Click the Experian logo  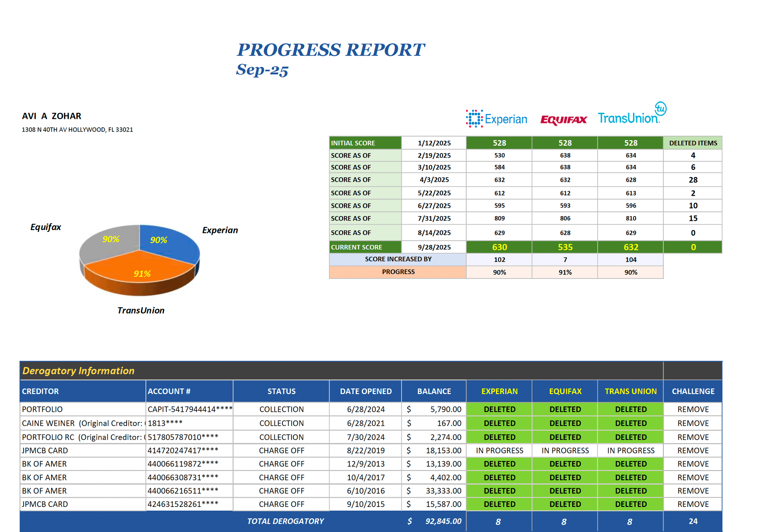tap(497, 118)
